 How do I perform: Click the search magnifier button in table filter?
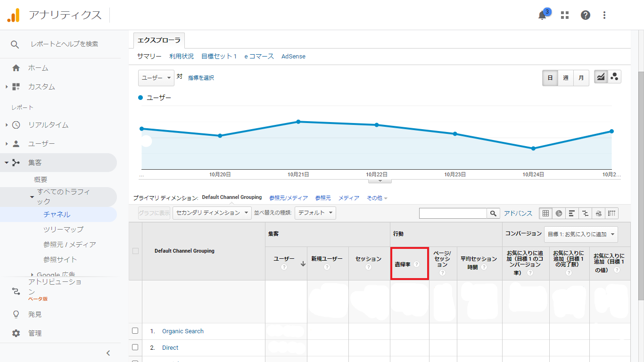click(493, 214)
